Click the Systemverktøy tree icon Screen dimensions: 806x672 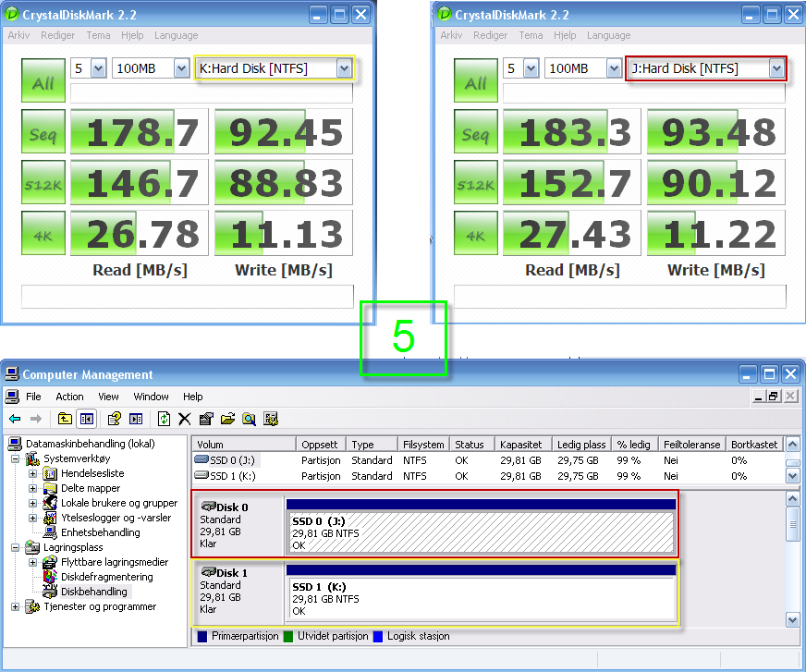click(x=32, y=458)
